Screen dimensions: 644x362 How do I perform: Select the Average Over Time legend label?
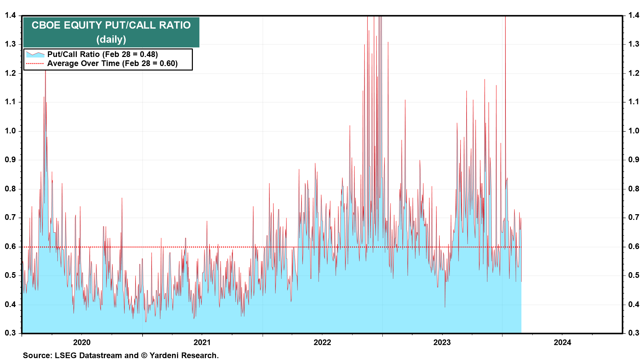point(112,63)
